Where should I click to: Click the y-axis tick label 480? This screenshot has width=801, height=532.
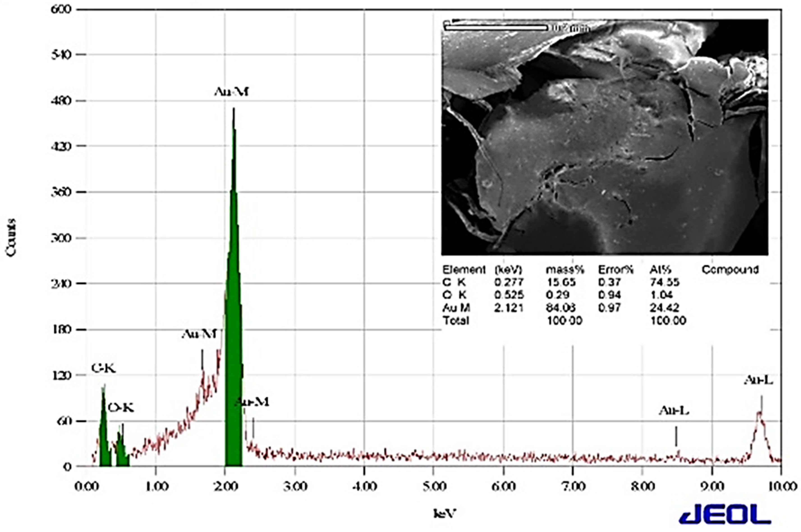61,100
